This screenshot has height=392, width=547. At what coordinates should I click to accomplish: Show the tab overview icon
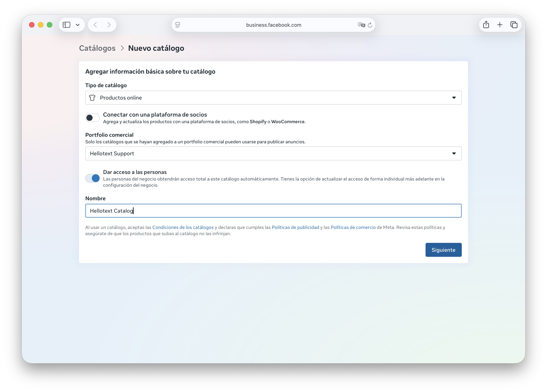514,25
